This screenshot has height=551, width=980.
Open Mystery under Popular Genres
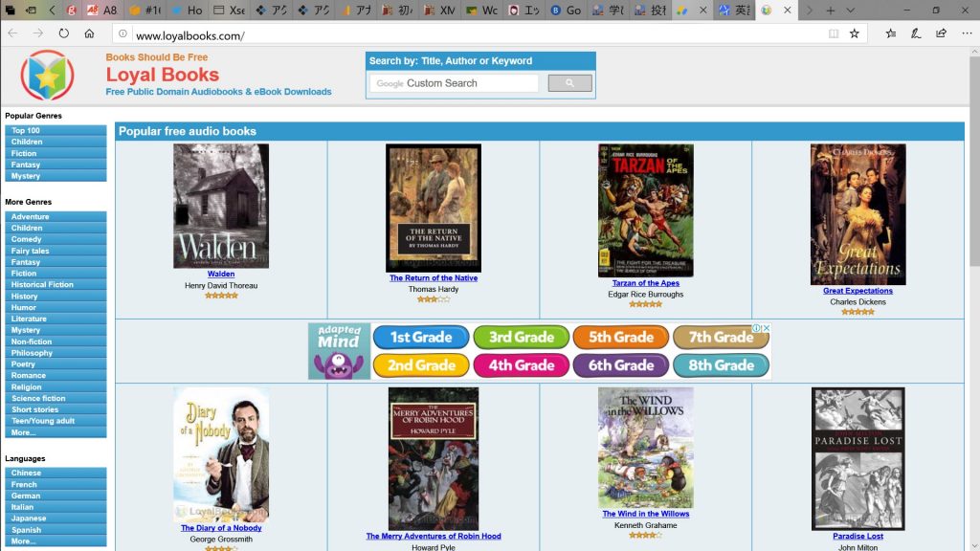pyautogui.click(x=56, y=176)
